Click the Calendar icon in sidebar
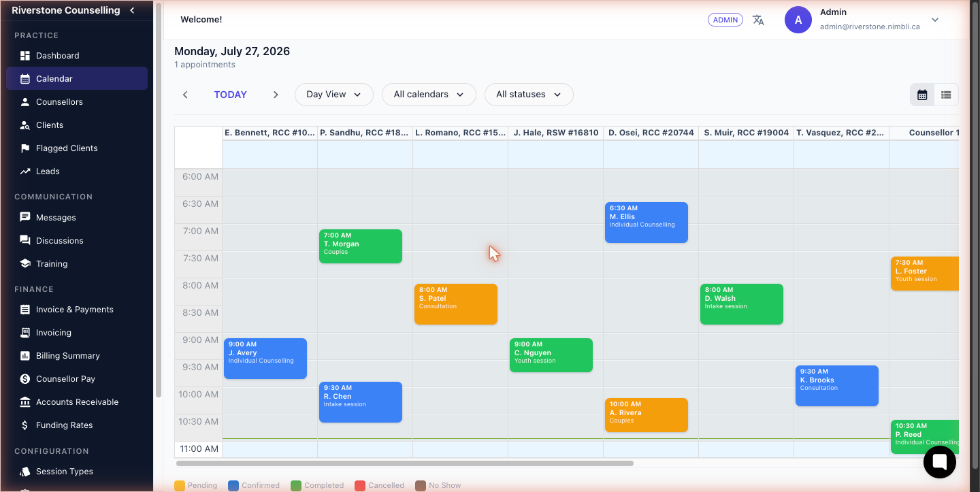Image resolution: width=980 pixels, height=492 pixels. point(25,79)
